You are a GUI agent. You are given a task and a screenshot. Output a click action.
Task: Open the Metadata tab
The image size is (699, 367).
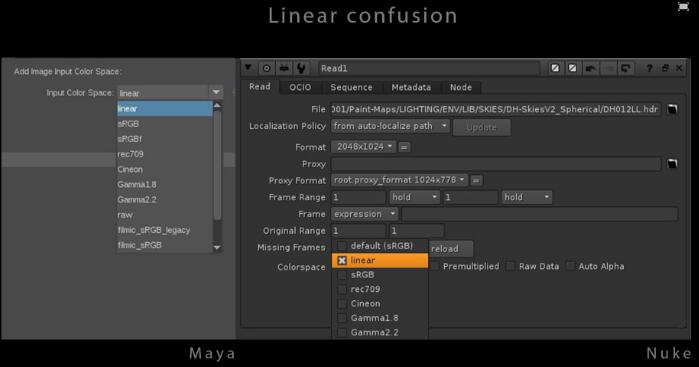tap(411, 87)
